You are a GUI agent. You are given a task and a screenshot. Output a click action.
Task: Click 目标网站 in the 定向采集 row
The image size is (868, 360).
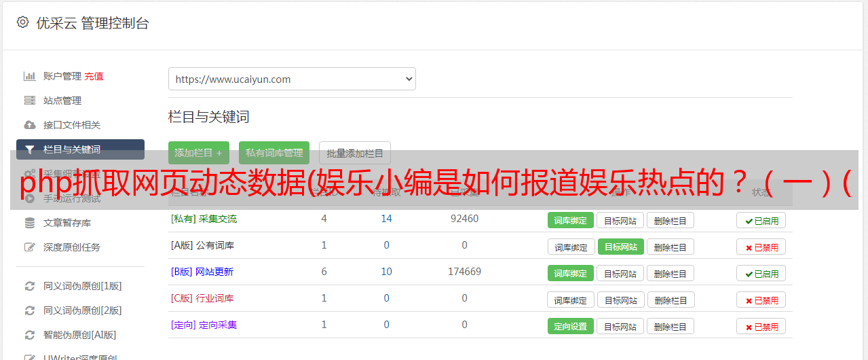(x=620, y=326)
